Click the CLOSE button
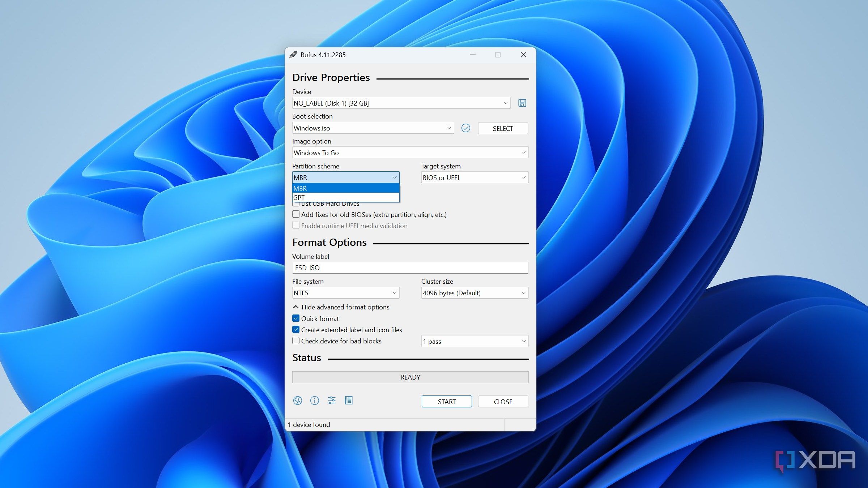The width and height of the screenshot is (868, 488). (503, 402)
